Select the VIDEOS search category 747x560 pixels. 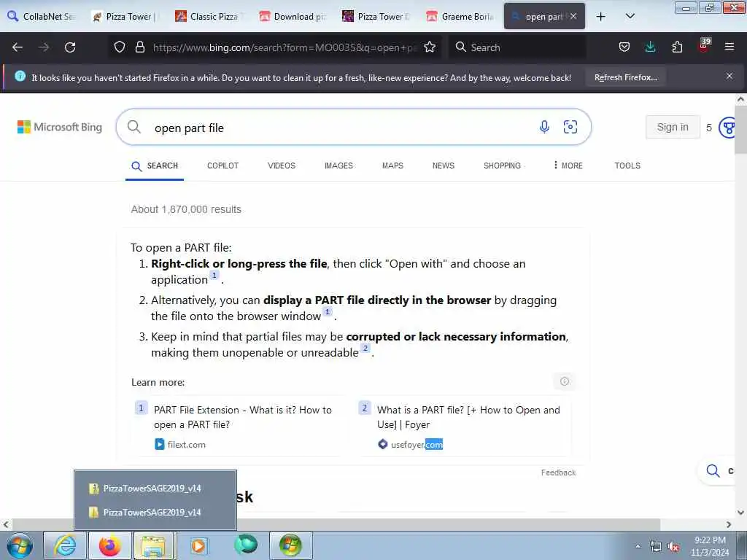[x=282, y=166]
